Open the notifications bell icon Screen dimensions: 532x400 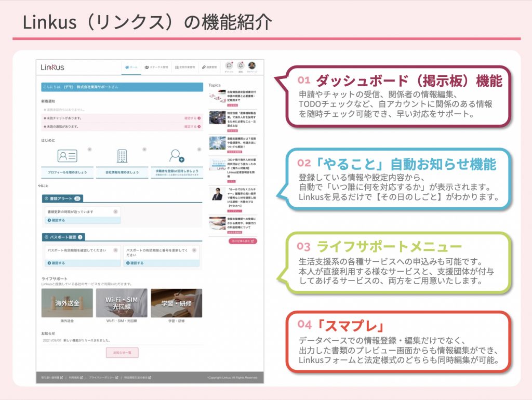[x=241, y=65]
